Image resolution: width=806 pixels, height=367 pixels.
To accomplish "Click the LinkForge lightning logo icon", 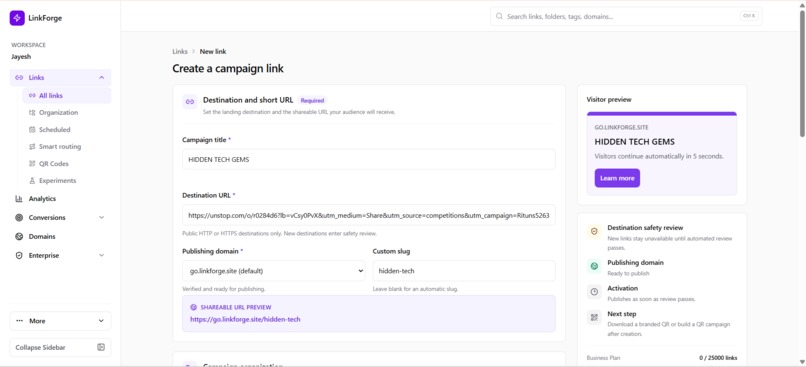I will click(x=17, y=18).
